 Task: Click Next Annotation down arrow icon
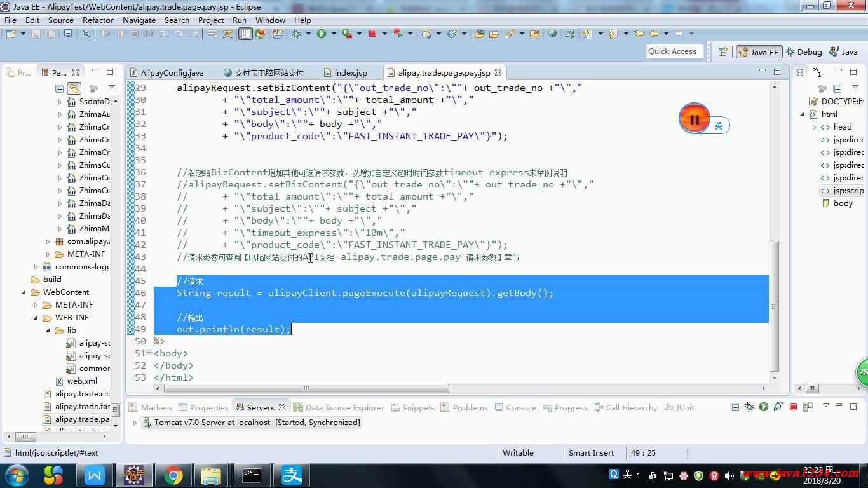click(x=587, y=34)
